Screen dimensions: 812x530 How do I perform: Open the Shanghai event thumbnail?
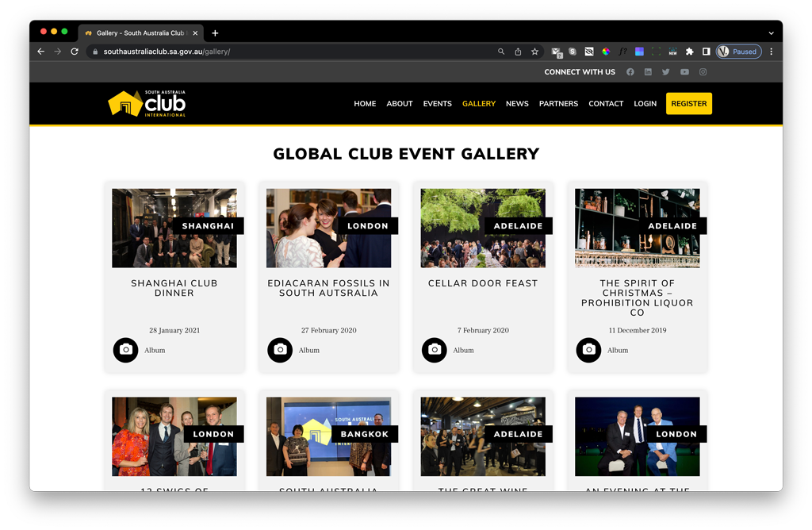click(x=174, y=228)
